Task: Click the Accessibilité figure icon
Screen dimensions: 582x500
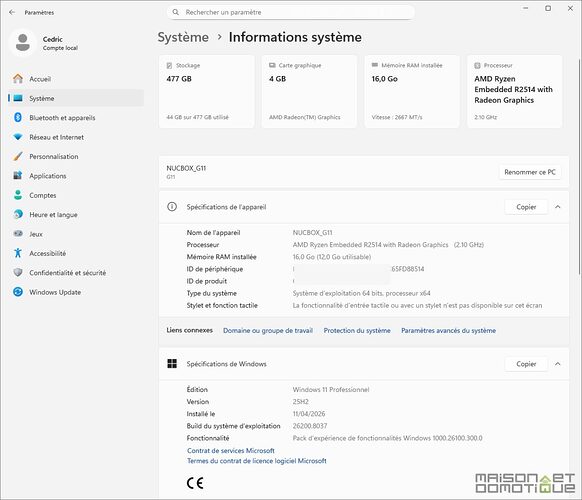Action: tap(18, 253)
